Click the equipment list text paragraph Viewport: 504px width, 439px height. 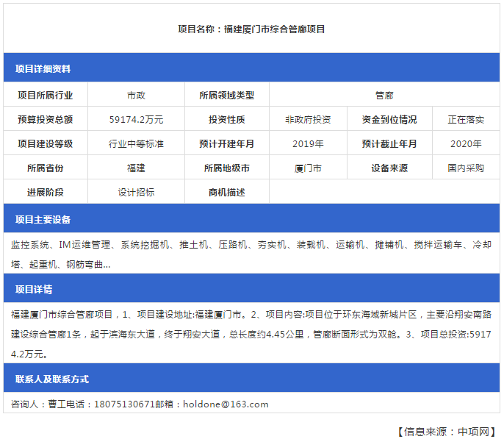click(x=251, y=254)
